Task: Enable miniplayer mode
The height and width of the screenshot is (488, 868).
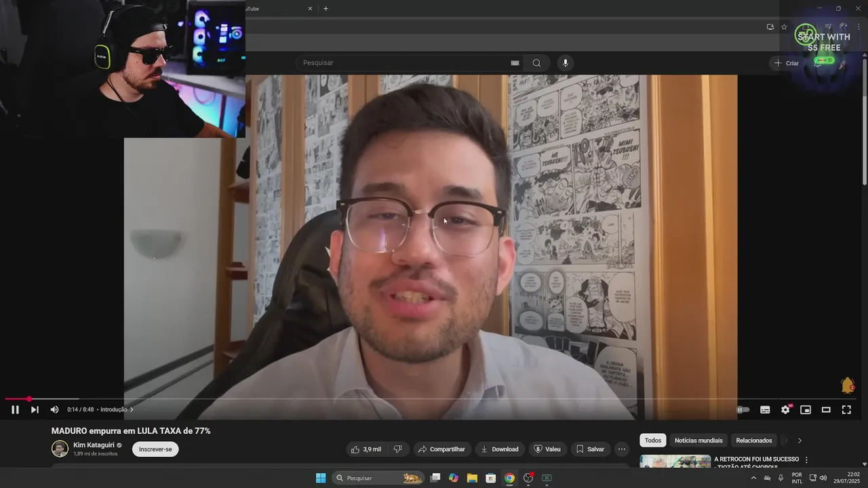Action: [806, 409]
